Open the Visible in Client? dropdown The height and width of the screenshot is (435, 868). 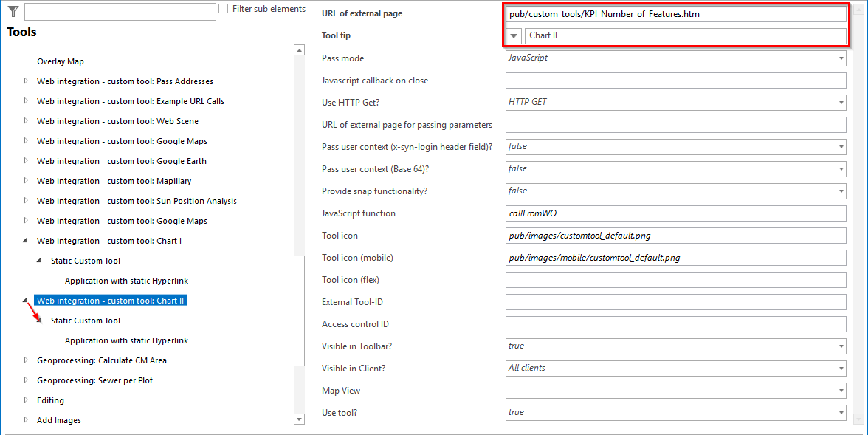[x=840, y=368]
